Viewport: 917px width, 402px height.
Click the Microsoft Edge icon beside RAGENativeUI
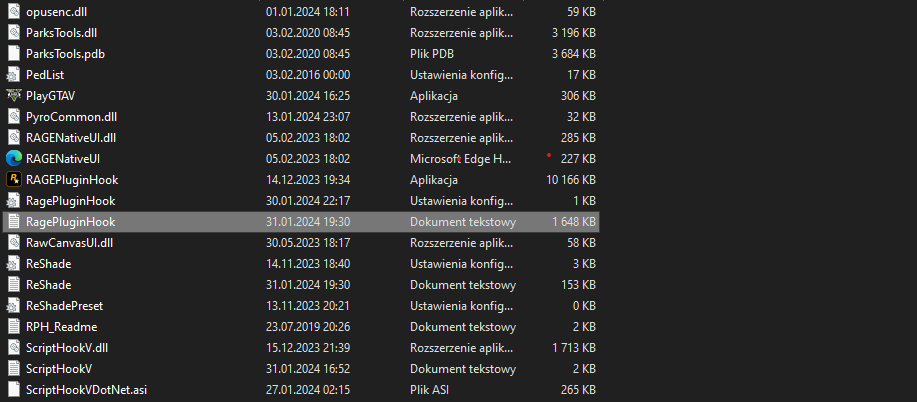tap(14, 158)
